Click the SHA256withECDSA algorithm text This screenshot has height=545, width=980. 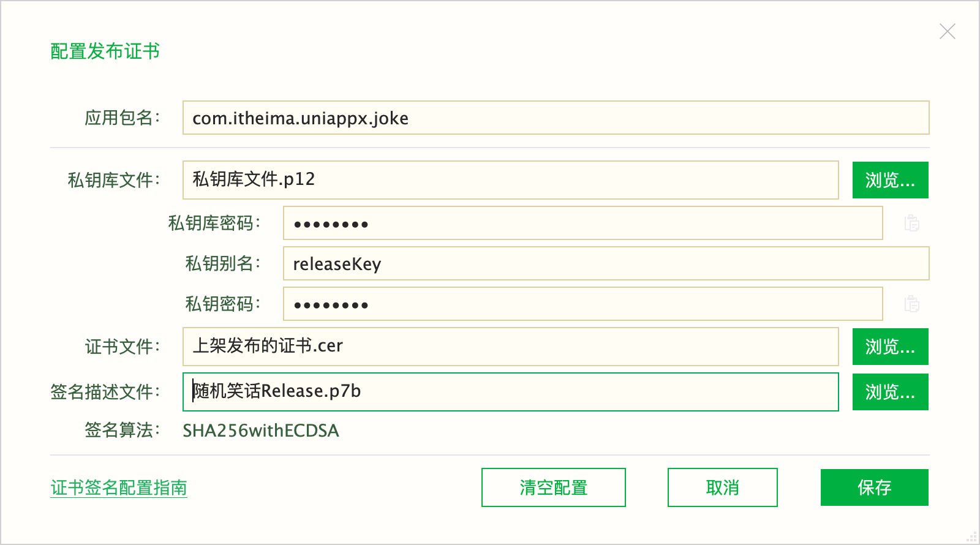[262, 430]
